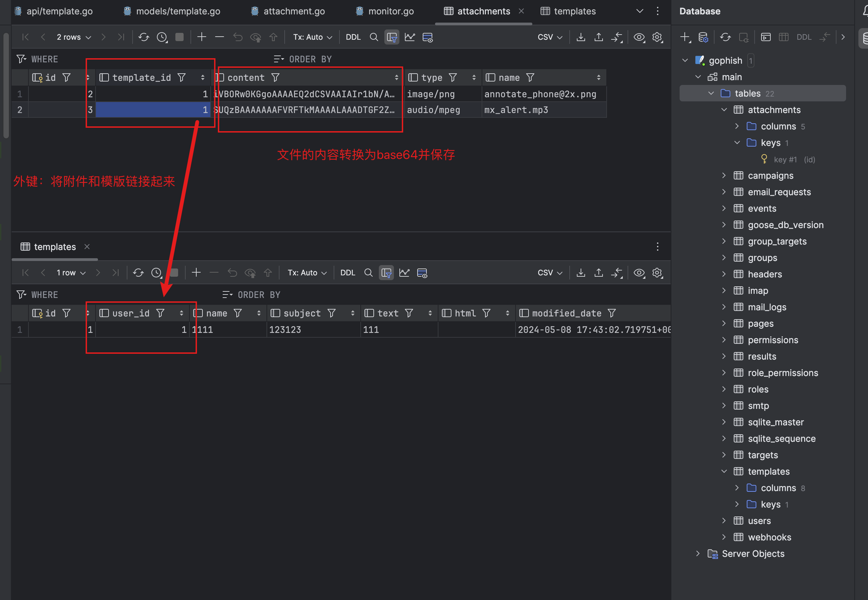
Task: Switch to models/template.go tab
Action: 172,11
